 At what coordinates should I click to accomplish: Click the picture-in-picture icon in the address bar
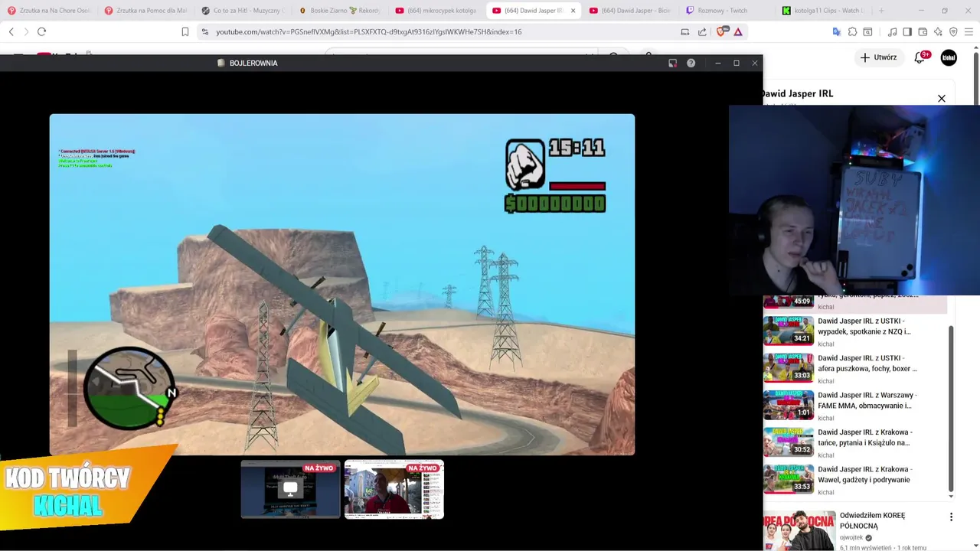pyautogui.click(x=685, y=31)
